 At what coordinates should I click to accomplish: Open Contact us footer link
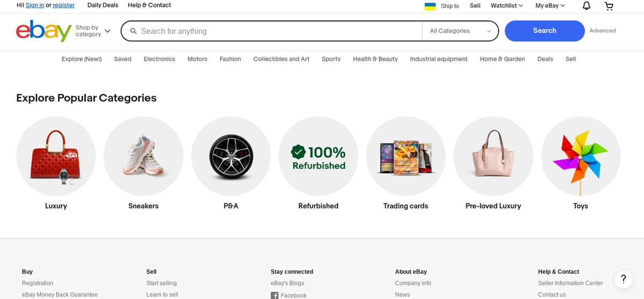point(552,295)
